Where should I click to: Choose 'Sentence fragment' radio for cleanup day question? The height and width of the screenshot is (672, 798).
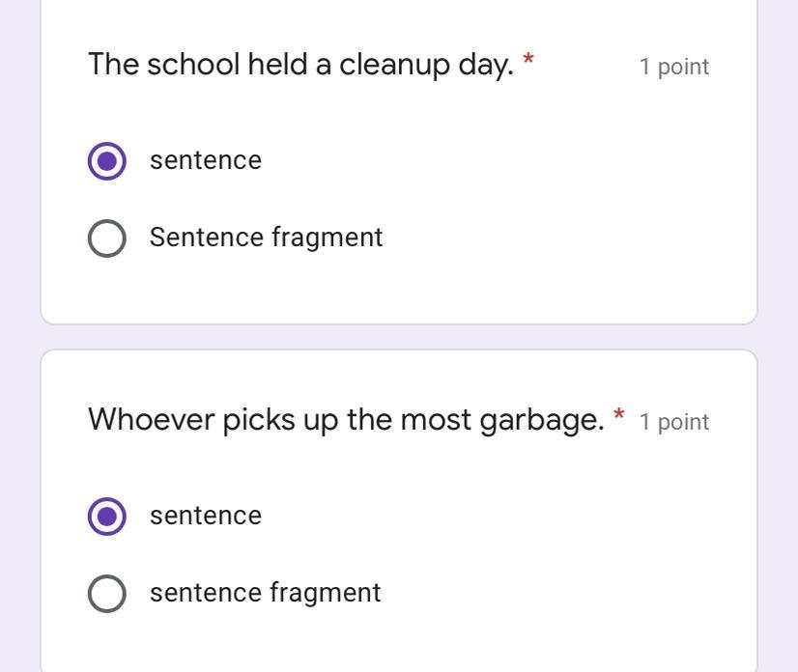coord(106,238)
